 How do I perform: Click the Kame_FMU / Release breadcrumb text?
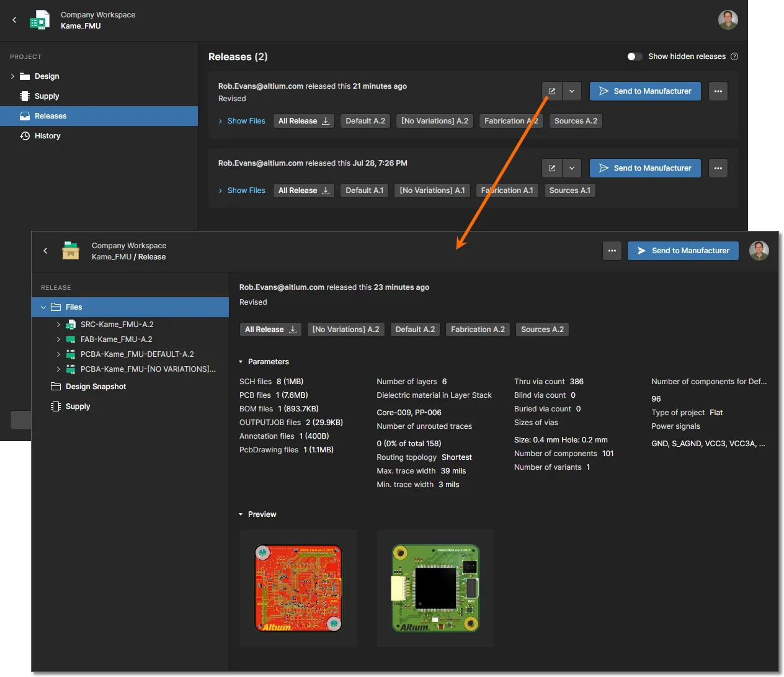coord(128,257)
